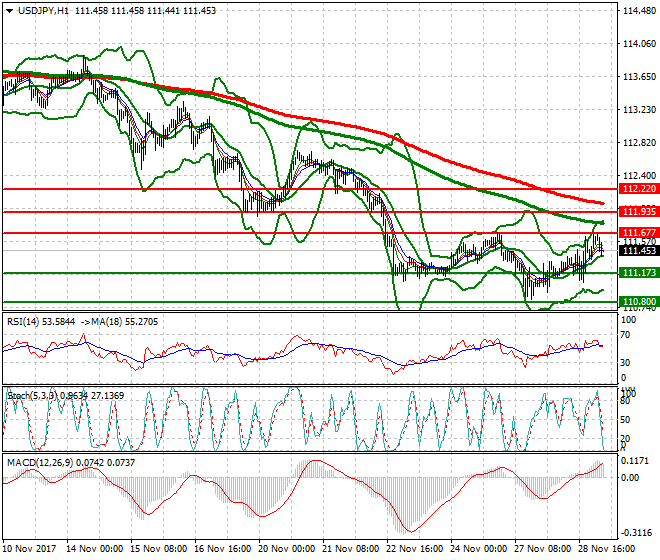The image size is (660, 560).
Task: Click the MACD -0.3116 scale value
Action: (636, 533)
